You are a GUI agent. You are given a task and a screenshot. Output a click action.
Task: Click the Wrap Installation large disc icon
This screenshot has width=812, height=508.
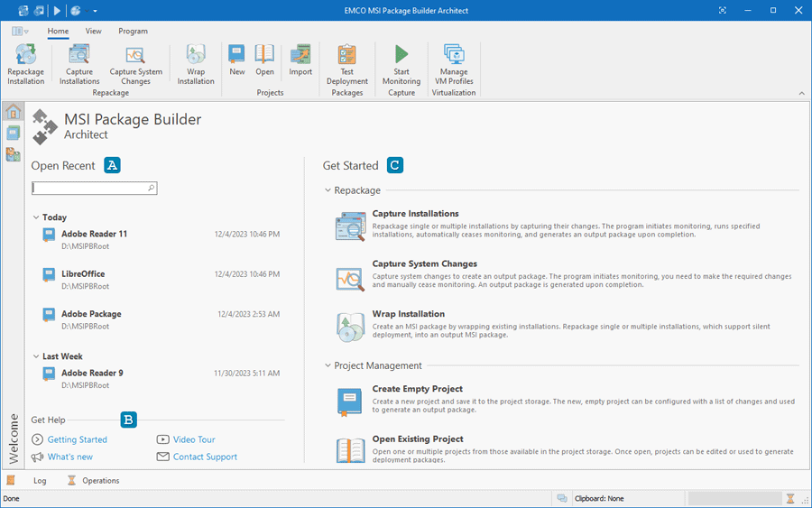click(x=351, y=328)
